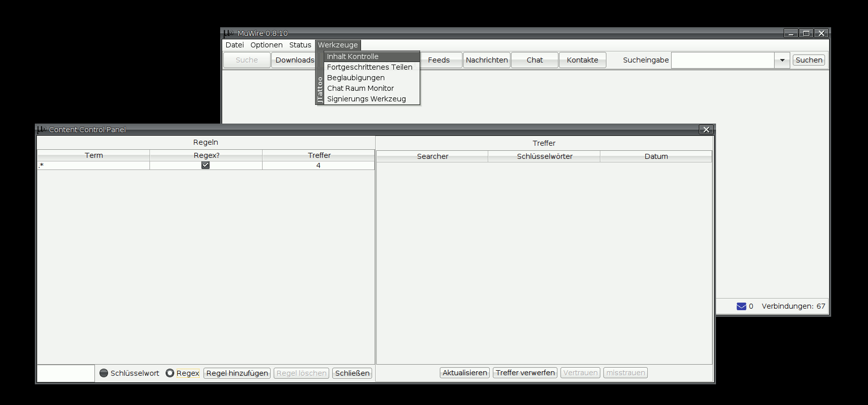Select Chat Raum Monitor menu entry
Viewport: 868px width, 405px height.
coord(361,88)
